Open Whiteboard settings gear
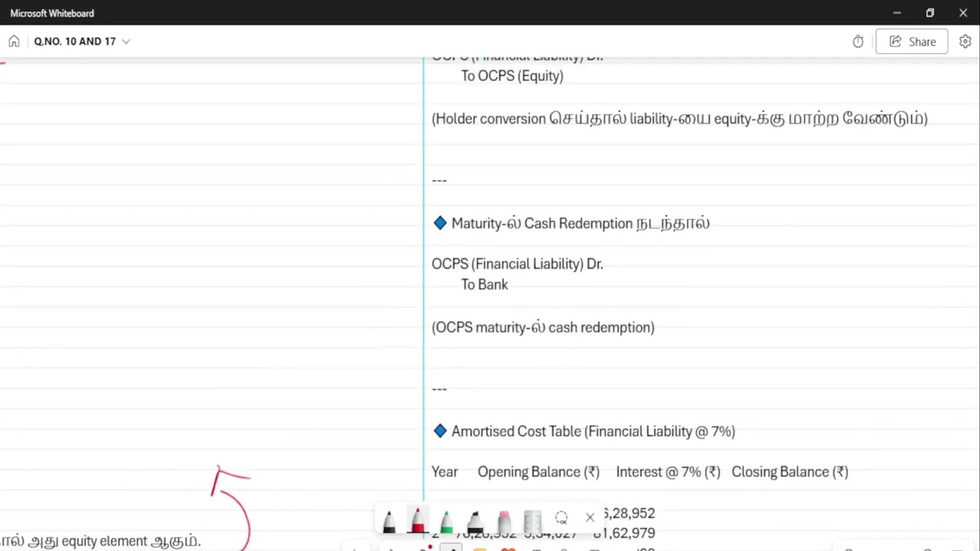This screenshot has width=980, height=551. click(x=965, y=41)
